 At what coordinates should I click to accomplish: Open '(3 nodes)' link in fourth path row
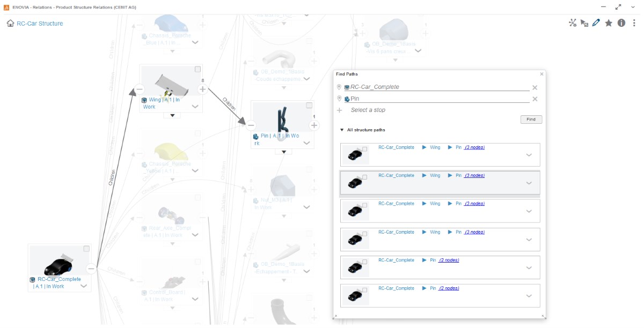click(474, 232)
